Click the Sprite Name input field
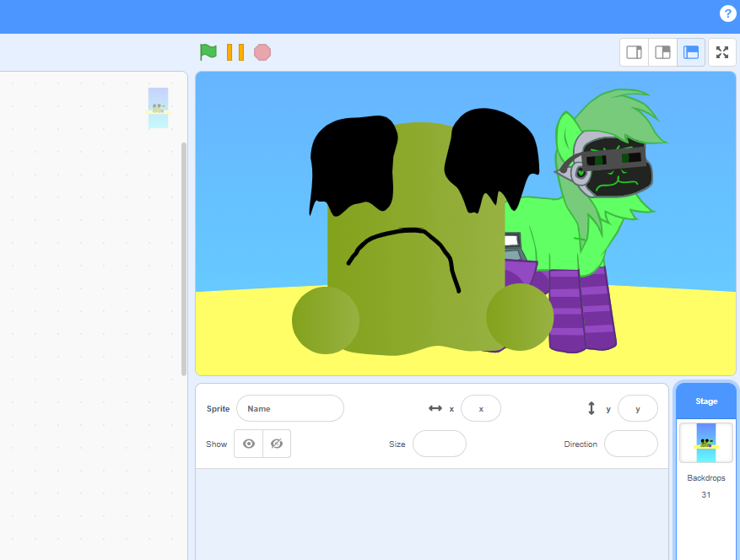 (x=290, y=408)
